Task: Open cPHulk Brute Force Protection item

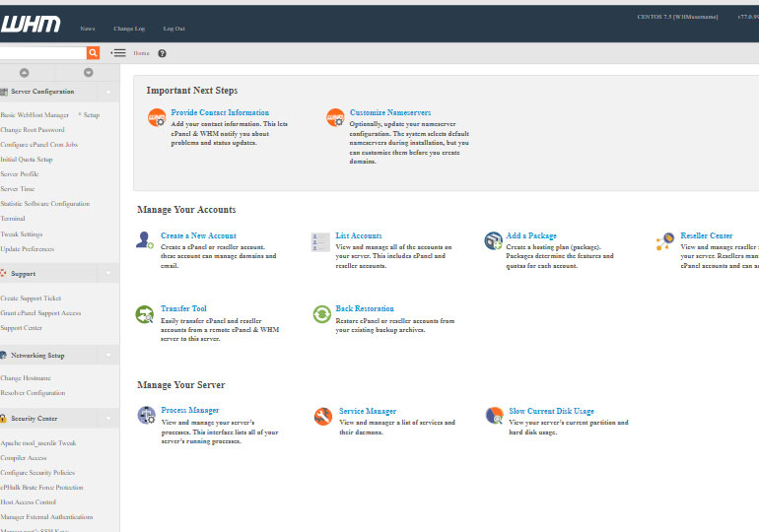Action: (41, 488)
